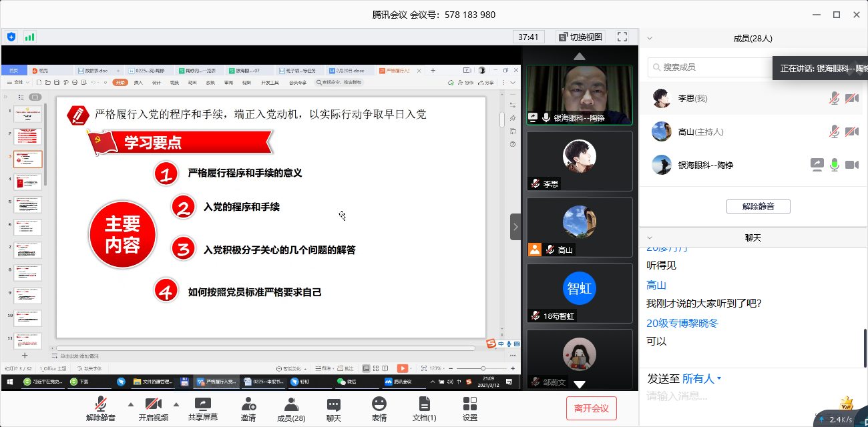Expand audio options arrow beside 解除静音

[131, 404]
